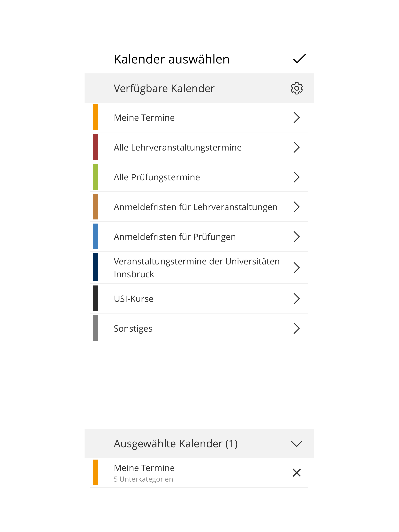
Task: Open Alle Prüfungstermine chevron arrow
Action: click(297, 177)
